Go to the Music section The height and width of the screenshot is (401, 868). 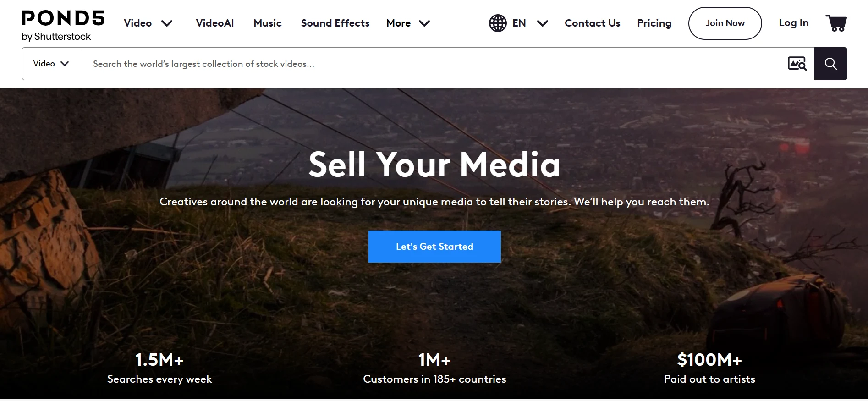coord(268,23)
